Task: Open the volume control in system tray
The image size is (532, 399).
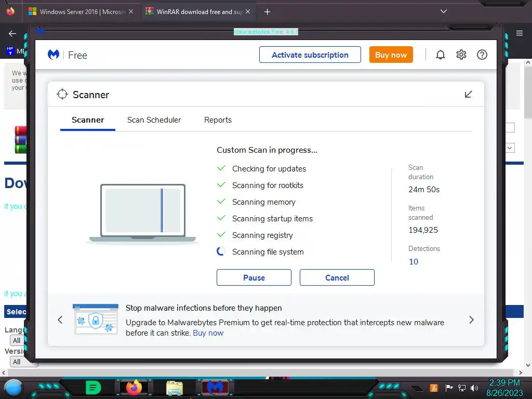Action: pyautogui.click(x=474, y=388)
